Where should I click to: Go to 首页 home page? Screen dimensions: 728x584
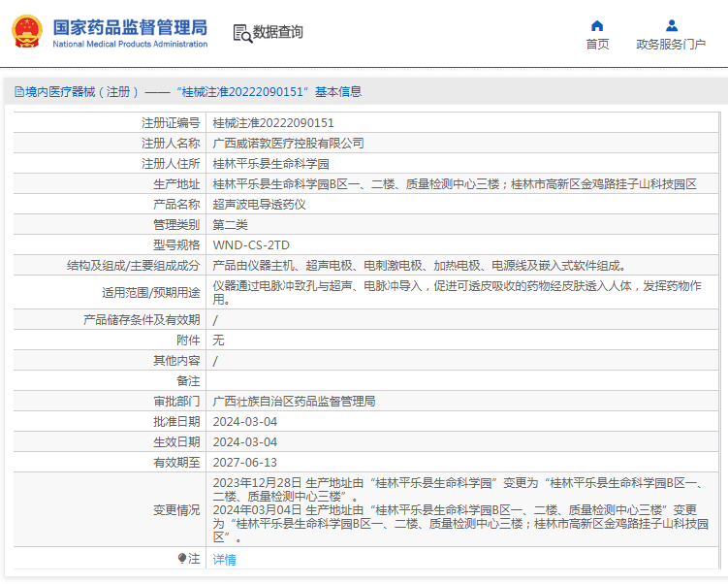[x=597, y=44]
